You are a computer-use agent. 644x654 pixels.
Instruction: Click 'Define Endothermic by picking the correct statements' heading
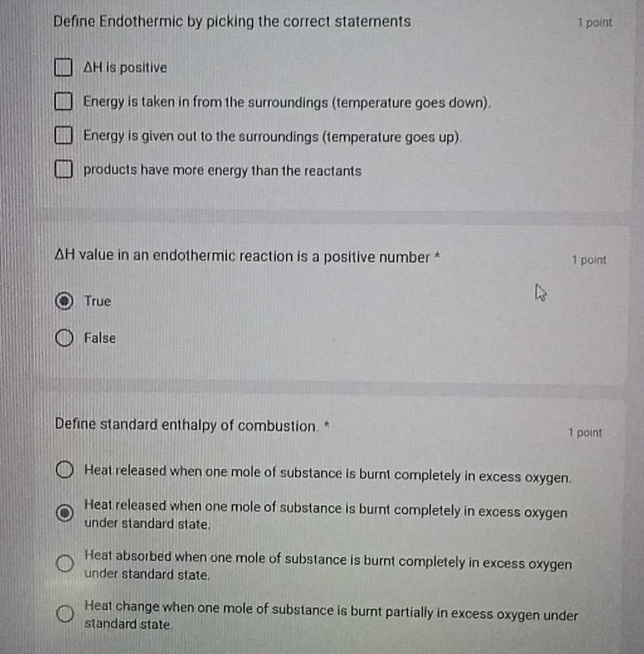pyautogui.click(x=232, y=21)
